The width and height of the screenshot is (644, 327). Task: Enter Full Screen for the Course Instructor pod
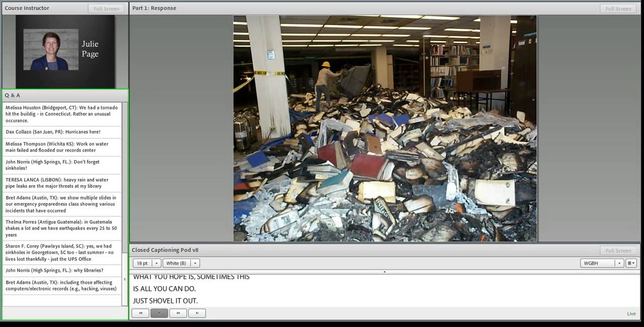[106, 9]
